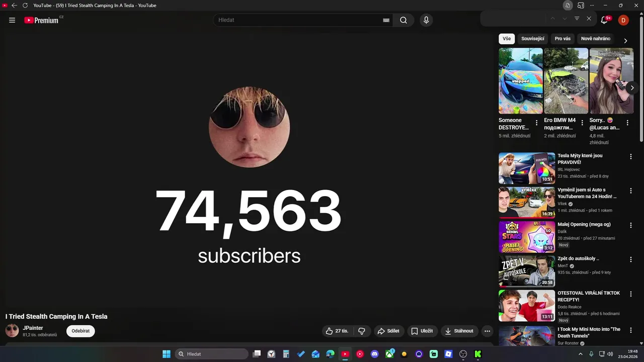644x362 pixels.
Task: Open Windows Start menu
Action: pyautogui.click(x=167, y=354)
